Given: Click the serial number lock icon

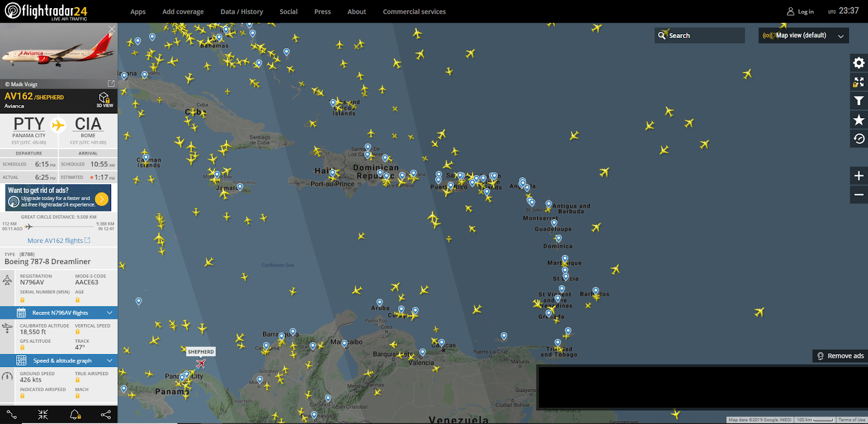Looking at the screenshot, I should 22,300.
